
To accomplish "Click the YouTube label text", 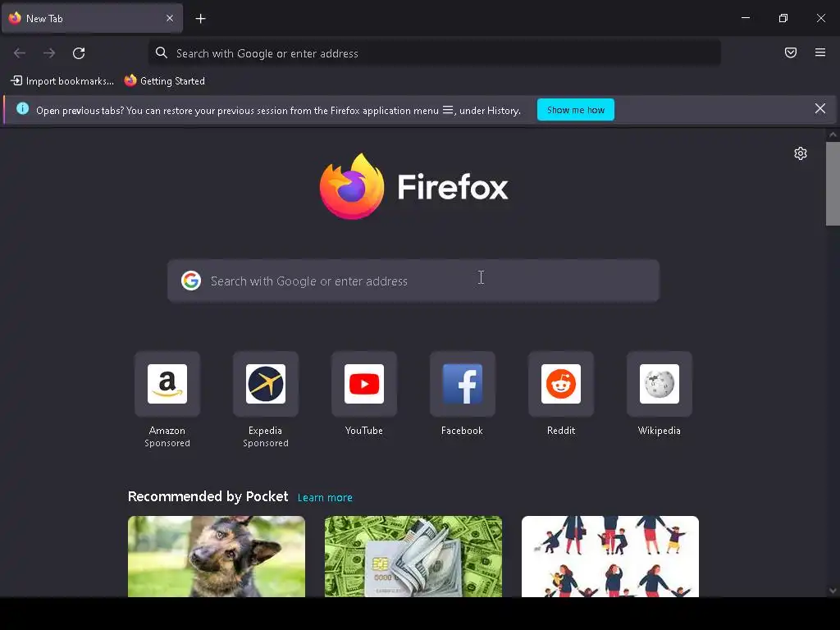I will (364, 431).
